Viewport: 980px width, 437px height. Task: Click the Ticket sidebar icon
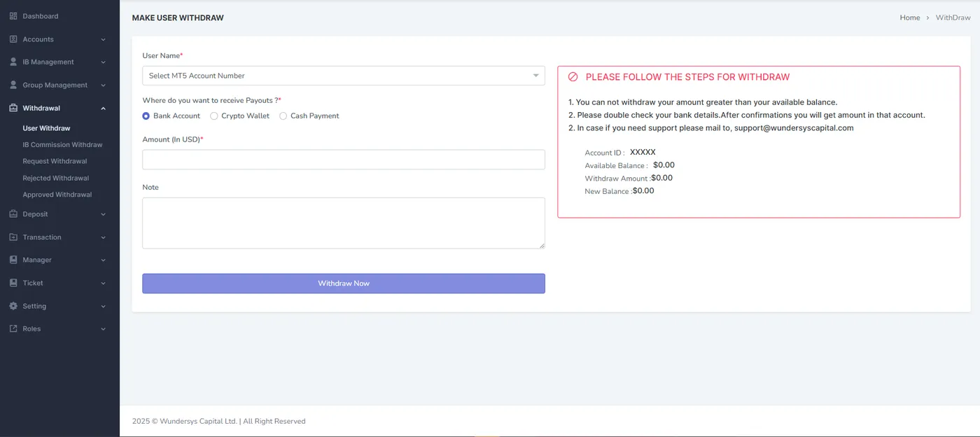tap(13, 283)
